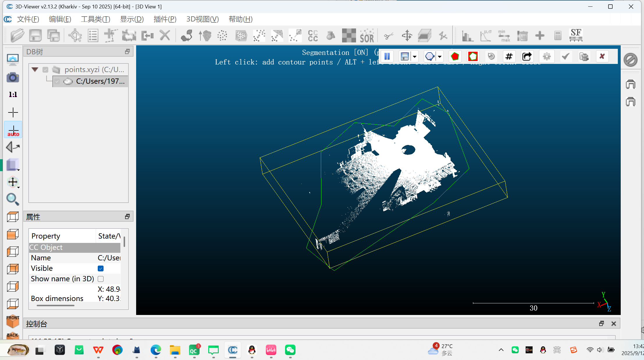This screenshot has height=360, width=644.
Task: Click the calculator scalar field arithmetic icon
Action: pos(558,36)
